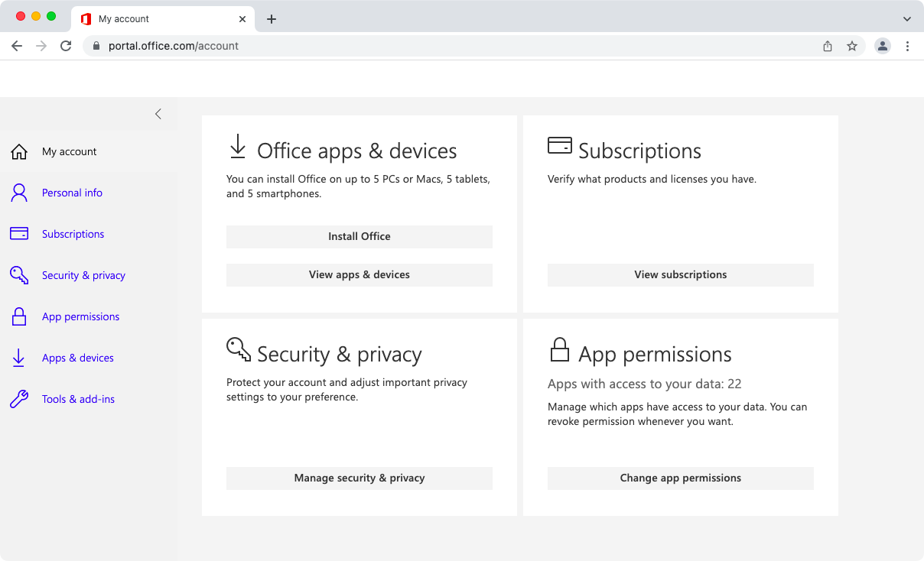The image size is (924, 561).
Task: Click the Office logo on the browser tab
Action: 86,19
